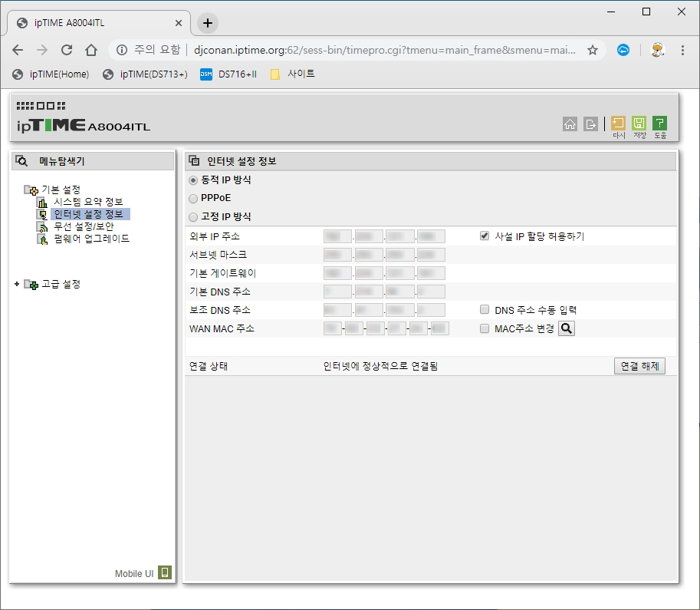Open ipTIME(Home) bookmark
Image resolution: width=700 pixels, height=610 pixels.
click(x=51, y=74)
